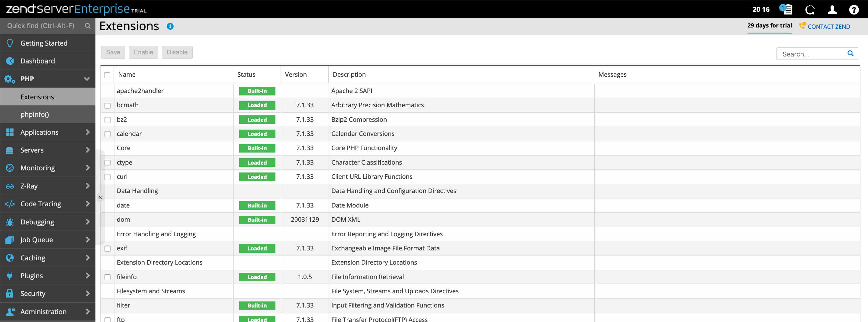The width and height of the screenshot is (868, 322).
Task: Click the CONTACT ZEND link
Action: click(x=828, y=27)
